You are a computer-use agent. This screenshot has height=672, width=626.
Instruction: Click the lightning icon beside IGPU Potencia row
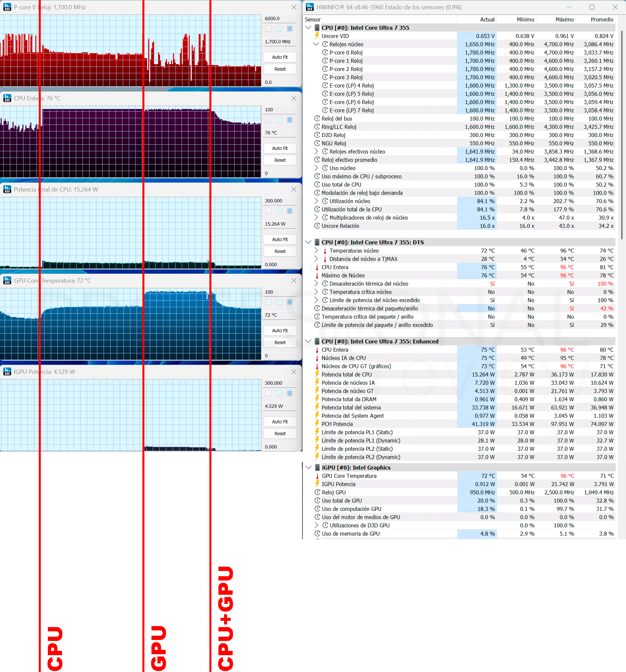click(x=317, y=484)
